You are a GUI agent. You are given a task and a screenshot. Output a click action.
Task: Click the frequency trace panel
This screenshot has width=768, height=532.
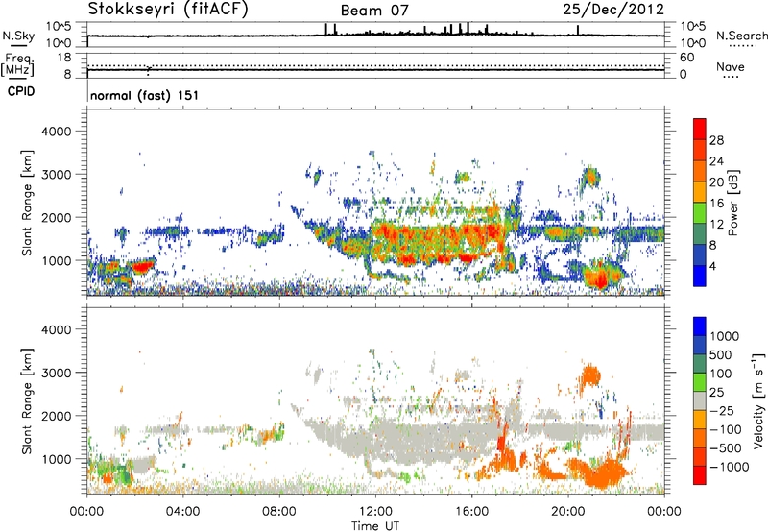pos(375,65)
